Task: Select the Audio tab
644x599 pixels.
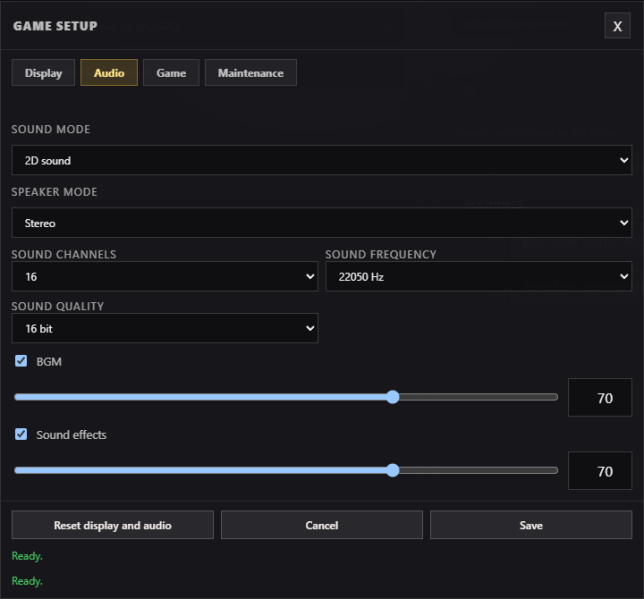Action: coord(109,73)
